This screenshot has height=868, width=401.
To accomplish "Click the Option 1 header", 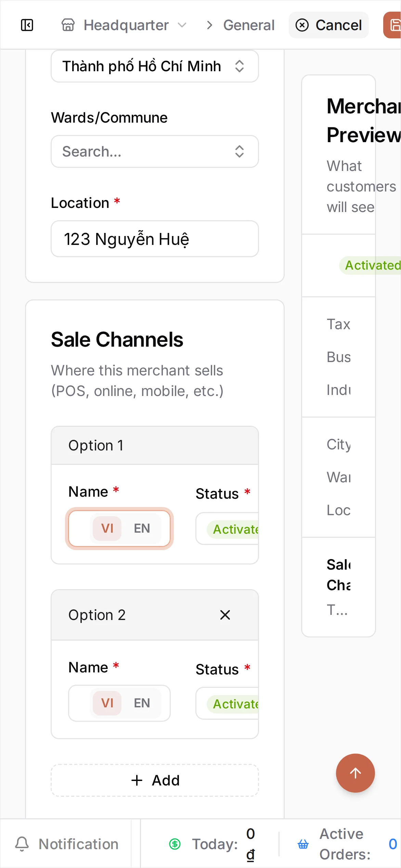I will point(155,445).
